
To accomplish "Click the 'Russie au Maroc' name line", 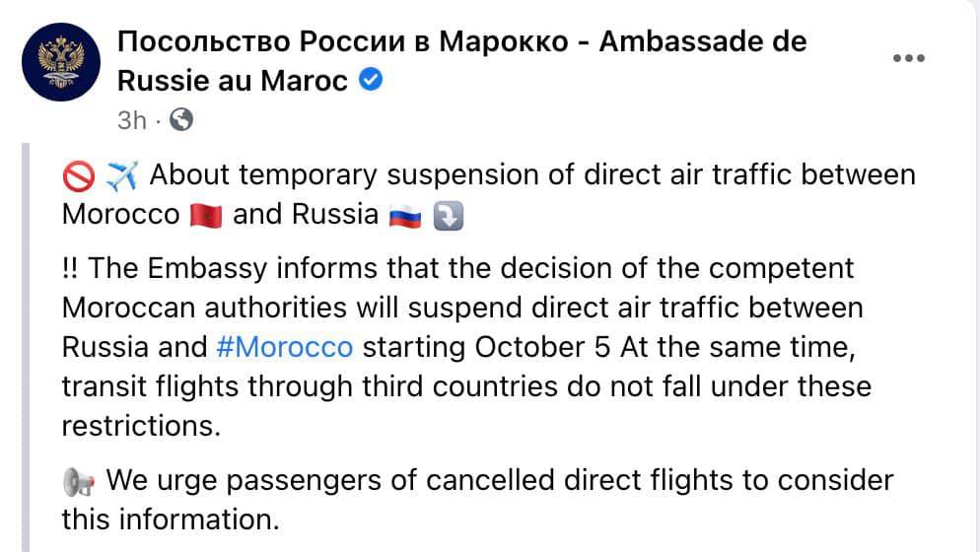I will (x=233, y=81).
